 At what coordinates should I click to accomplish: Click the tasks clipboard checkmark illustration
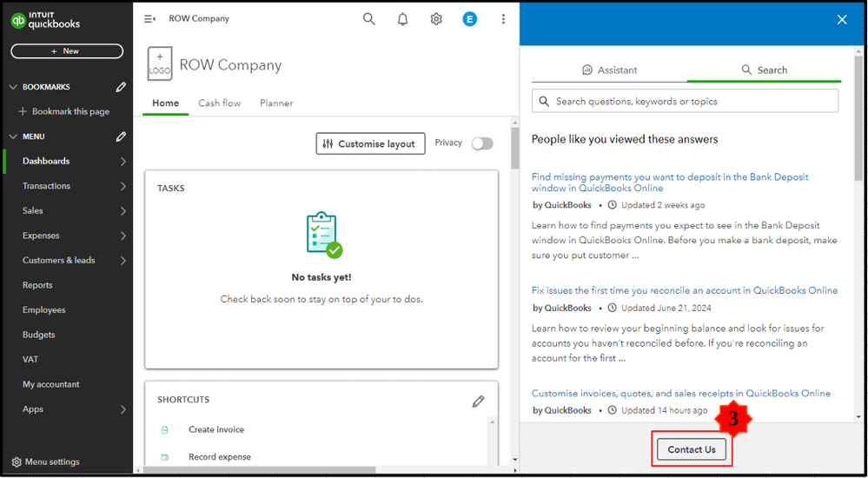(x=324, y=235)
